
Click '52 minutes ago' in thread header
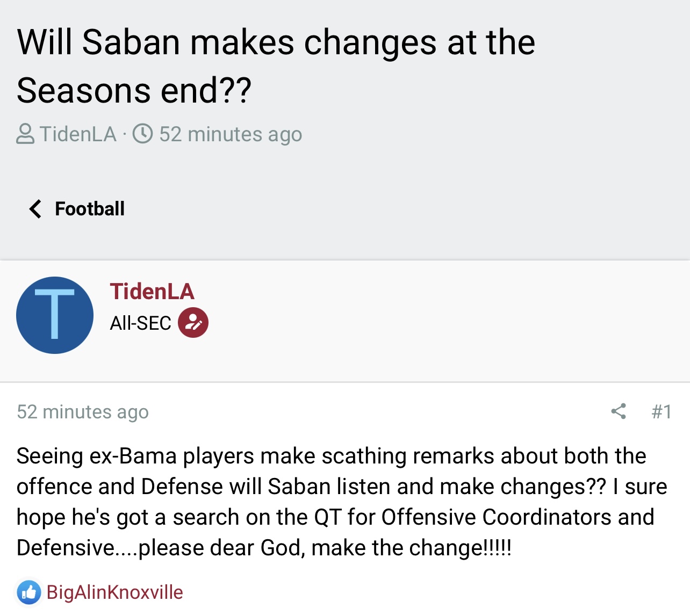231,134
